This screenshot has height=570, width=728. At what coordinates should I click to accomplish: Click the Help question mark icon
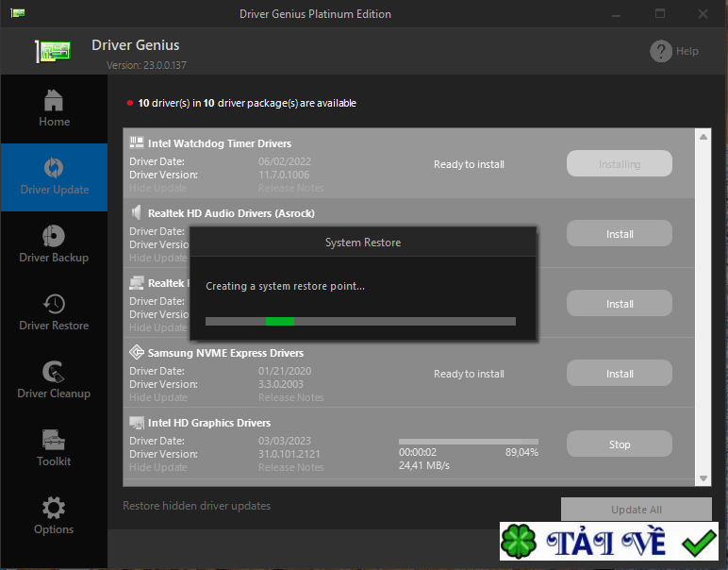coord(661,51)
